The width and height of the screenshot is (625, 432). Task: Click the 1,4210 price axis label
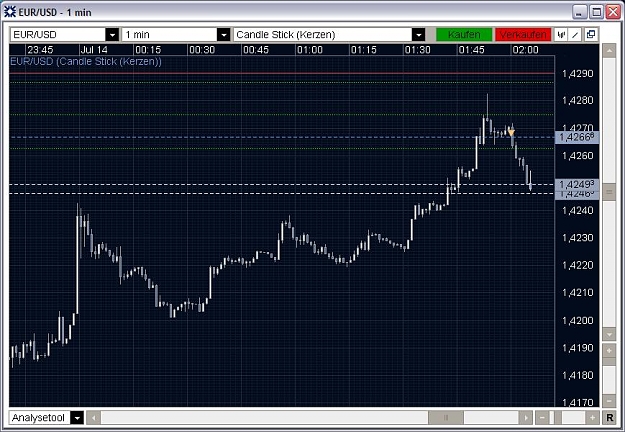coord(578,293)
